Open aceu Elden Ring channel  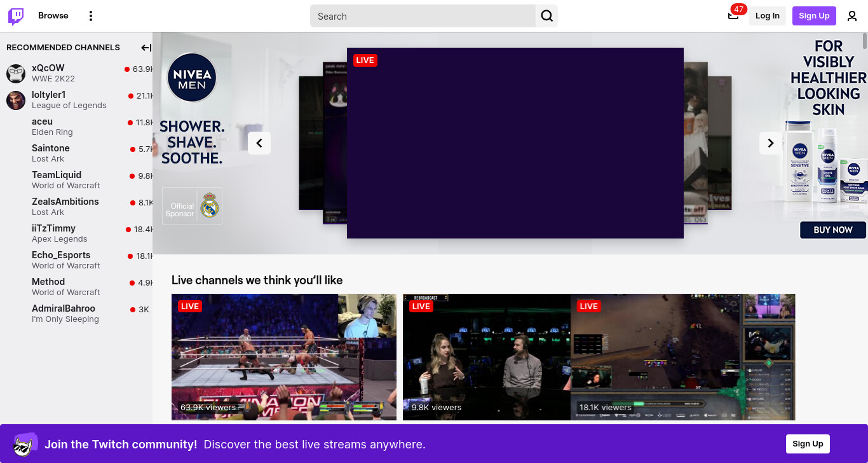tap(76, 127)
